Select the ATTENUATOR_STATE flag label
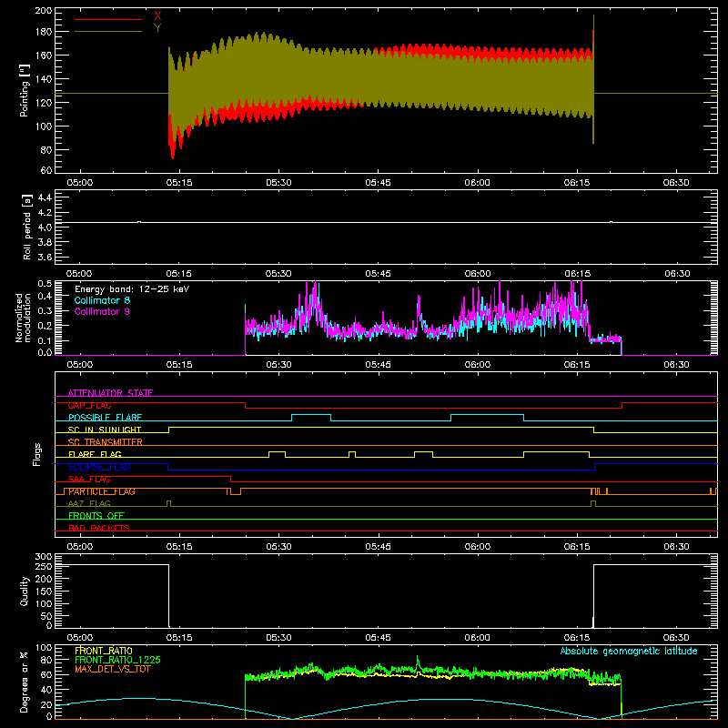728x728 pixels. pyautogui.click(x=110, y=393)
